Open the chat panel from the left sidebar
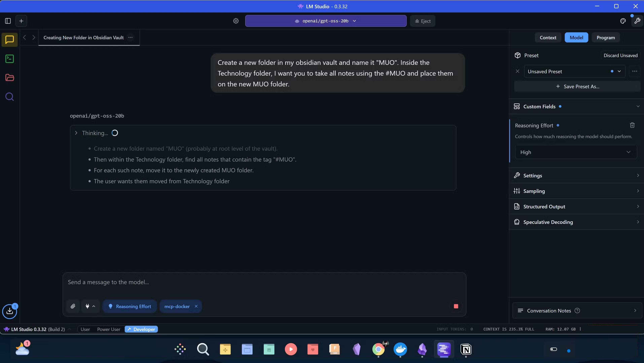This screenshot has width=644, height=363. (x=9, y=40)
